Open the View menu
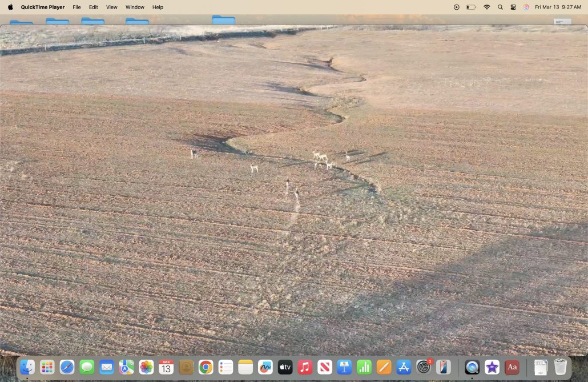Viewport: 588px width, 382px height. pyautogui.click(x=112, y=7)
